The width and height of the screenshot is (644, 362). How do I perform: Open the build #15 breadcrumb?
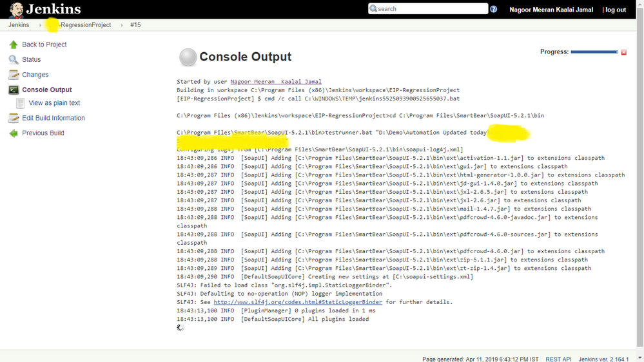point(135,25)
